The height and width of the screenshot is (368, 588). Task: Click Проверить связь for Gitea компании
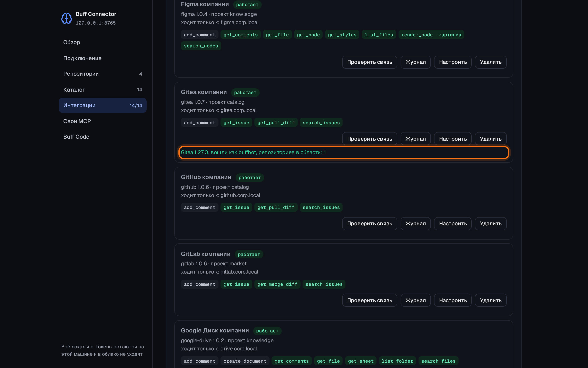pyautogui.click(x=370, y=139)
